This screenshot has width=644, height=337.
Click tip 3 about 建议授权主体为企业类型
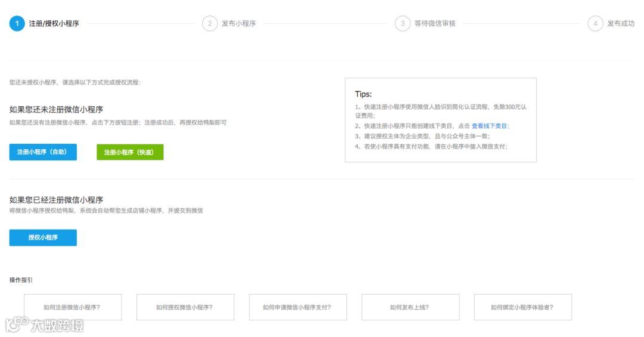pos(422,136)
